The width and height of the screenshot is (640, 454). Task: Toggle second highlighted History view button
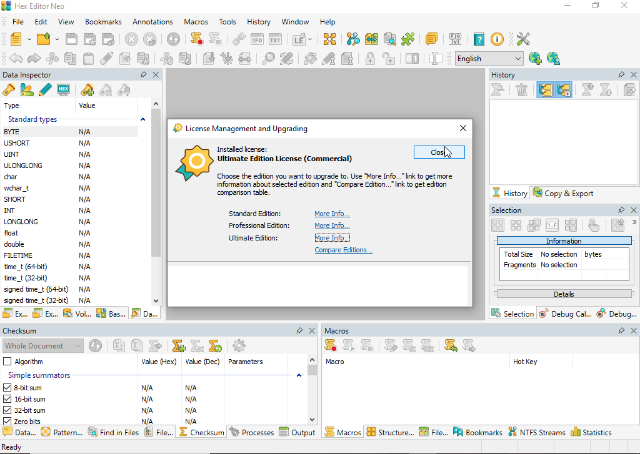point(564,89)
